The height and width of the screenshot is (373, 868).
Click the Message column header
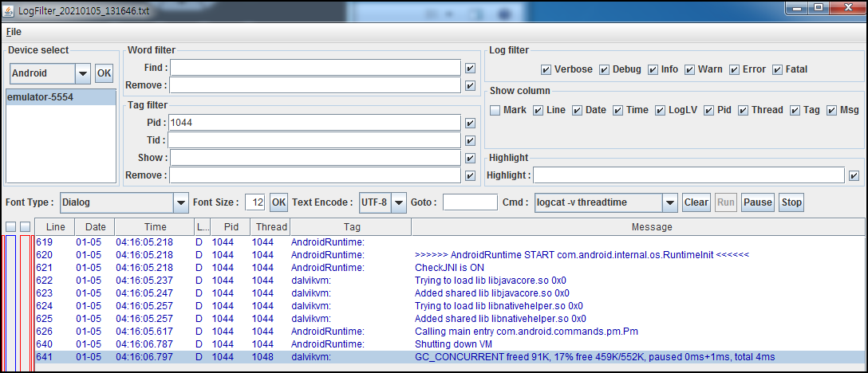tap(637, 227)
